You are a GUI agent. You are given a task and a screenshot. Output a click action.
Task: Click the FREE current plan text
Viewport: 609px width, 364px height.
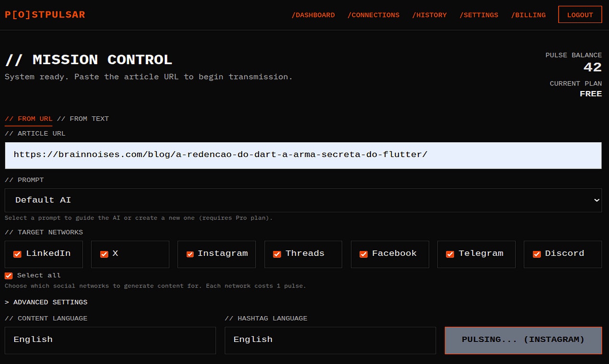tap(591, 94)
